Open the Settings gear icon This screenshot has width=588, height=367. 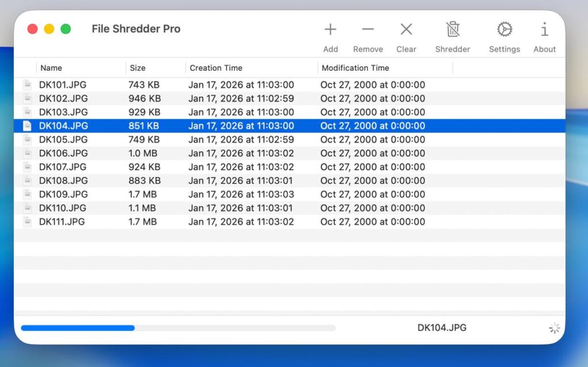504,29
